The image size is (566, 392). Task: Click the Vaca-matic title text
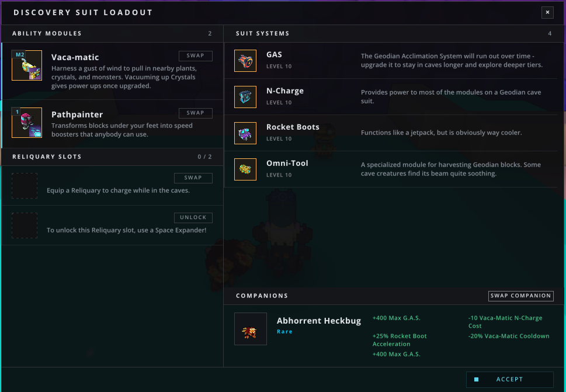[75, 57]
